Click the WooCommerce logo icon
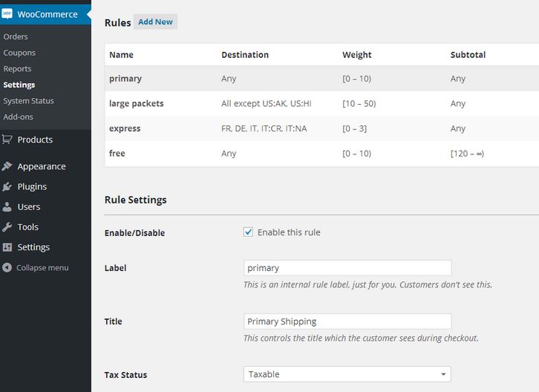539x392 pixels. [x=7, y=14]
